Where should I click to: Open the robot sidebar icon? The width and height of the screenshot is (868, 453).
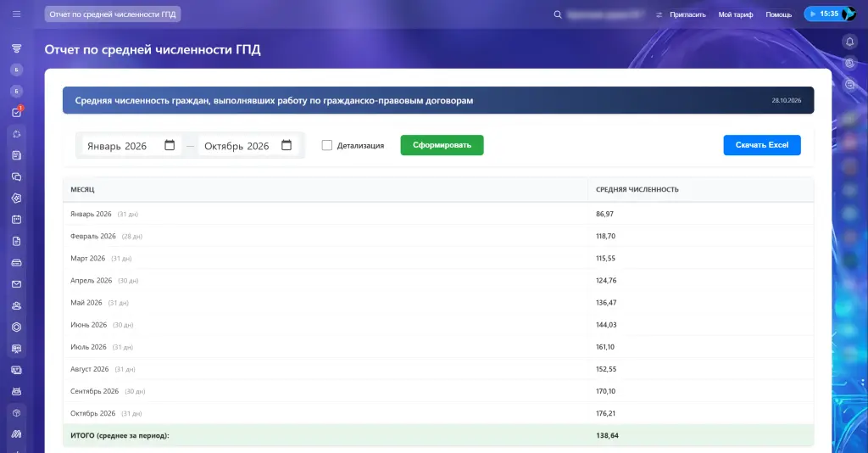pos(17,392)
